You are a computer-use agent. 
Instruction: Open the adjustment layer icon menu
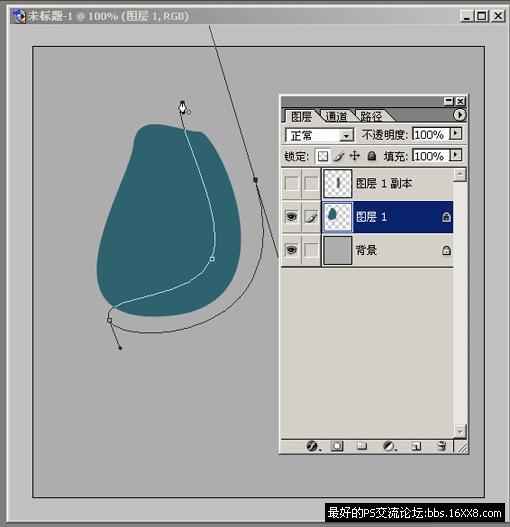[x=389, y=446]
